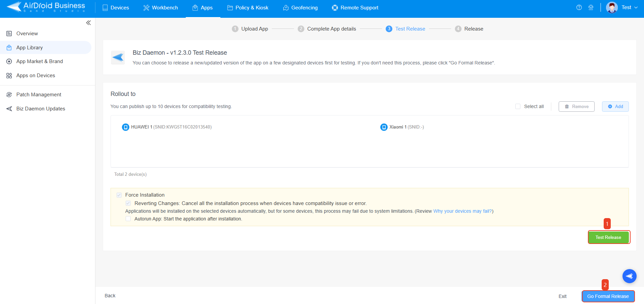Image resolution: width=644 pixels, height=304 pixels.
Task: Disable the Force Installation checkbox
Action: point(119,195)
